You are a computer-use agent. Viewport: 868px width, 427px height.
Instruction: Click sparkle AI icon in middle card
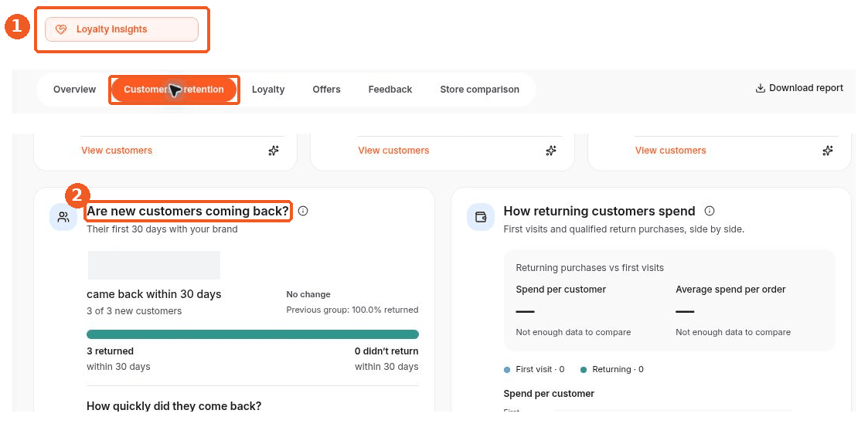tap(550, 151)
